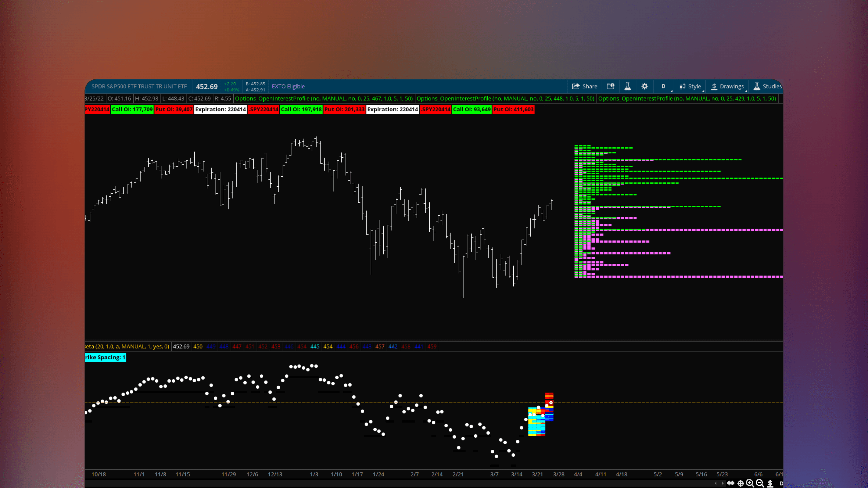Toggle the Strike Spacing: 1 label
The width and height of the screenshot is (868, 488).
click(x=105, y=357)
